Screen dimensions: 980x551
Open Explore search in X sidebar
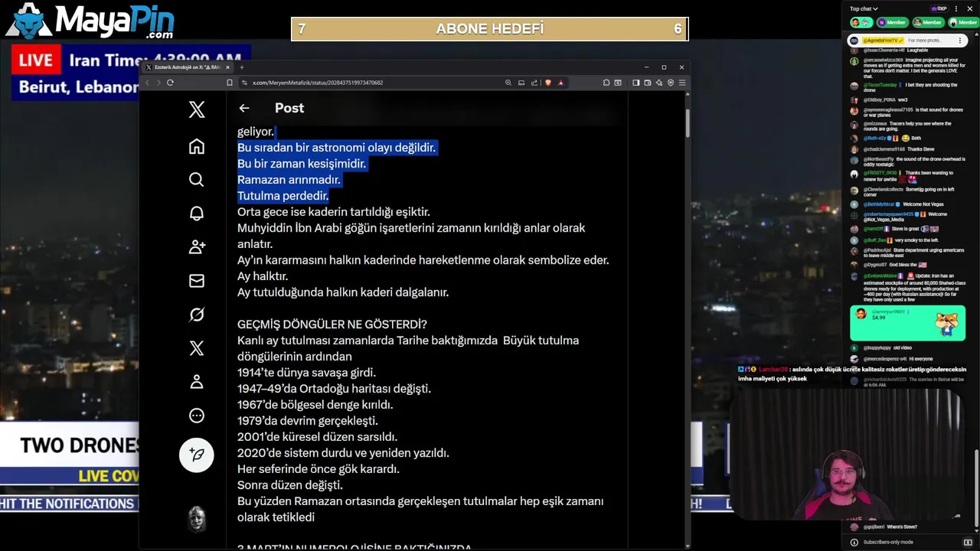point(197,180)
